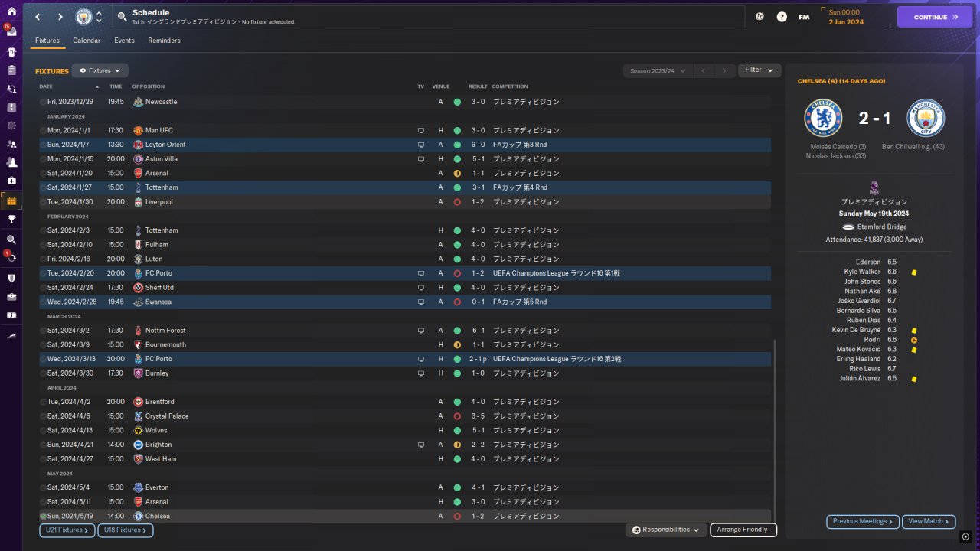Select Erling Haaland in the player ratings
The image size is (980, 551).
click(859, 359)
